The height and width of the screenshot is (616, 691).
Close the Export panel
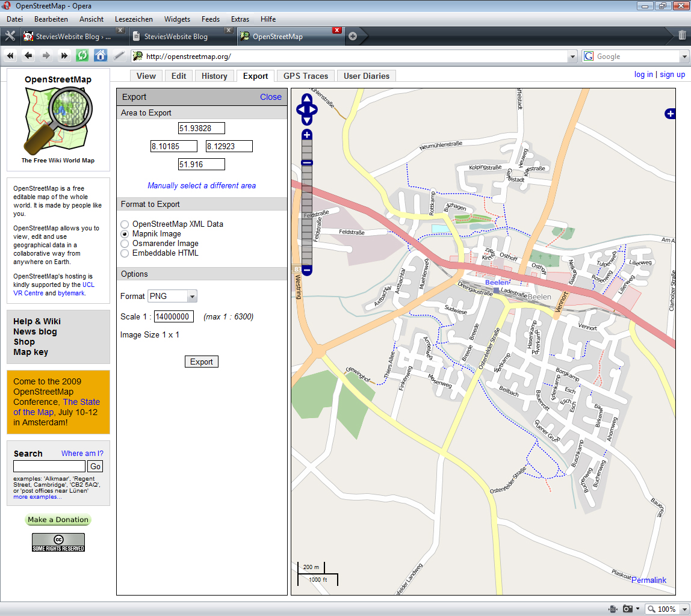click(271, 97)
